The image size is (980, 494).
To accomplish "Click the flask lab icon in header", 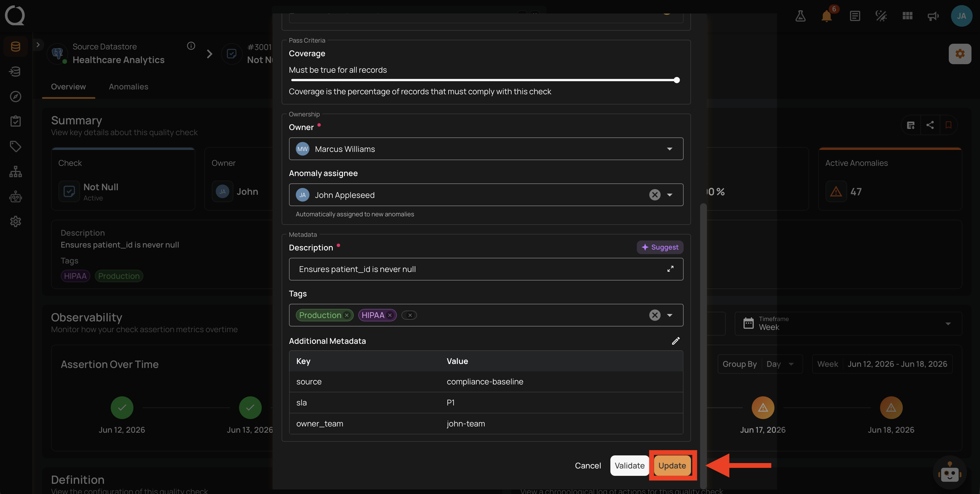I will (x=800, y=16).
